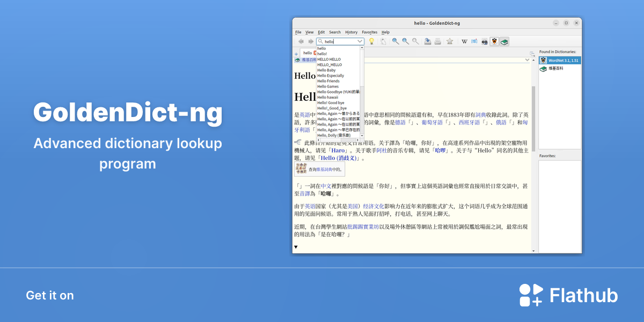Choose 'Hello Baby' suggestion

[x=326, y=70]
